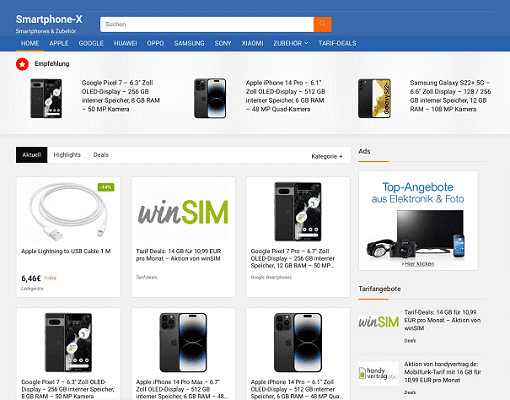This screenshot has width=510, height=400.
Task: Open the Google Pixel 7 card image in the grid
Action: [68, 343]
